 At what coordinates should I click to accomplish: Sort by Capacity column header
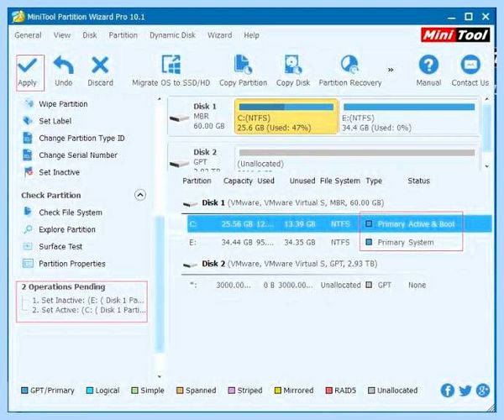click(x=238, y=181)
